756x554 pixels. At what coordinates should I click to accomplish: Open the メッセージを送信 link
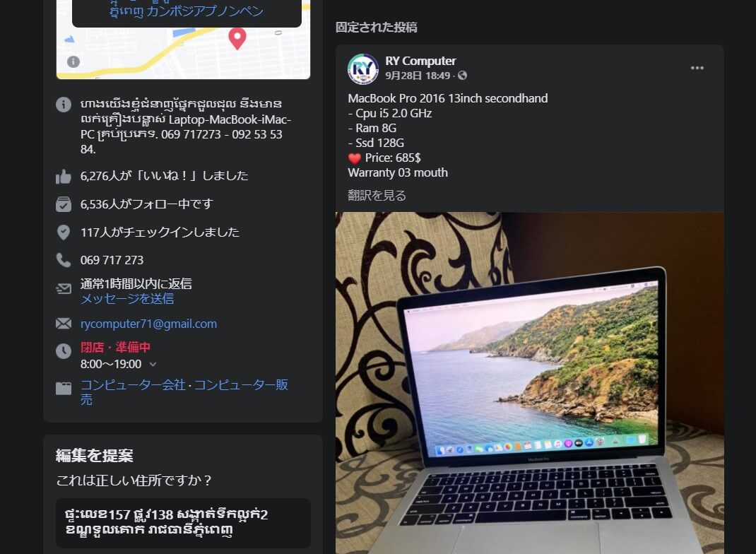pos(127,298)
